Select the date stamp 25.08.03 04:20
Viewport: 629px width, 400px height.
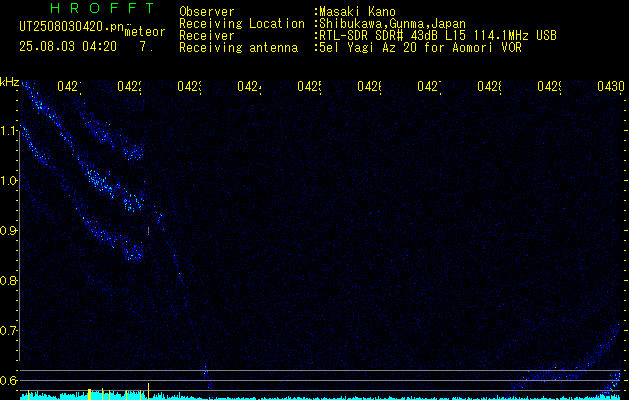68,46
